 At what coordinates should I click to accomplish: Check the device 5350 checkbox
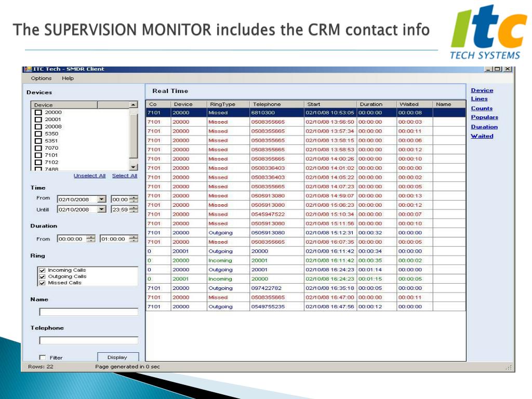38,134
